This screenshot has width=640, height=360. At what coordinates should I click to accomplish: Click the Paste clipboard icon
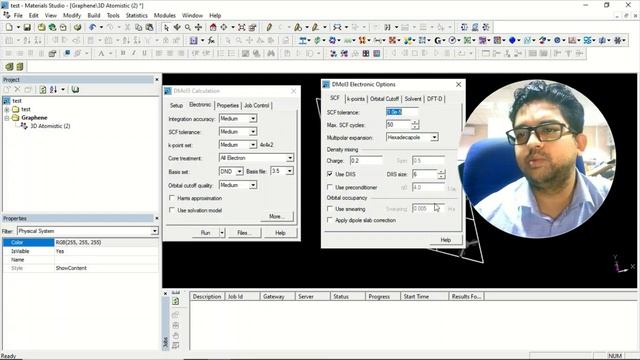point(149,27)
